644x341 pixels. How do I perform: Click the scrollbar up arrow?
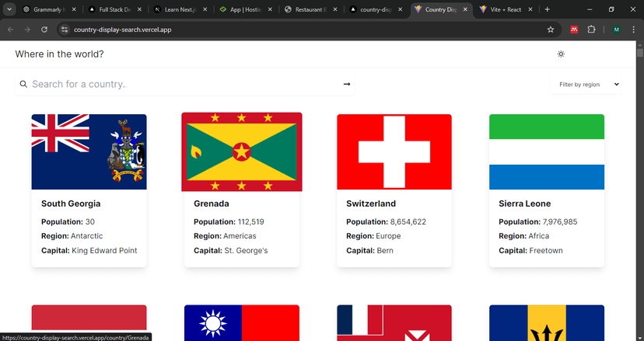[x=640, y=44]
